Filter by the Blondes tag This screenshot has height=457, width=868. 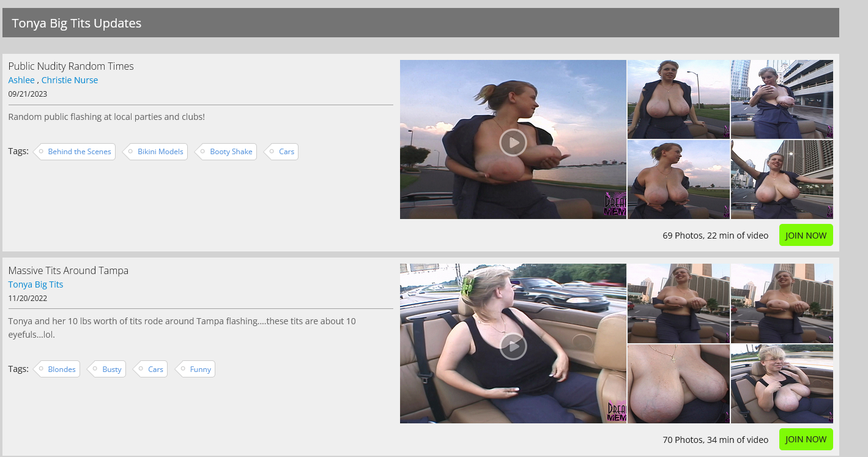[61, 370]
